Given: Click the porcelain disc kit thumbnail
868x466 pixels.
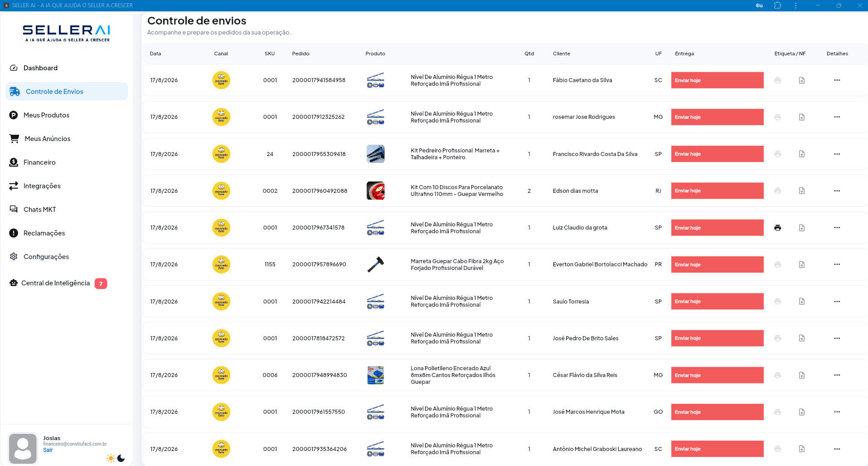Looking at the screenshot, I should pos(375,191).
